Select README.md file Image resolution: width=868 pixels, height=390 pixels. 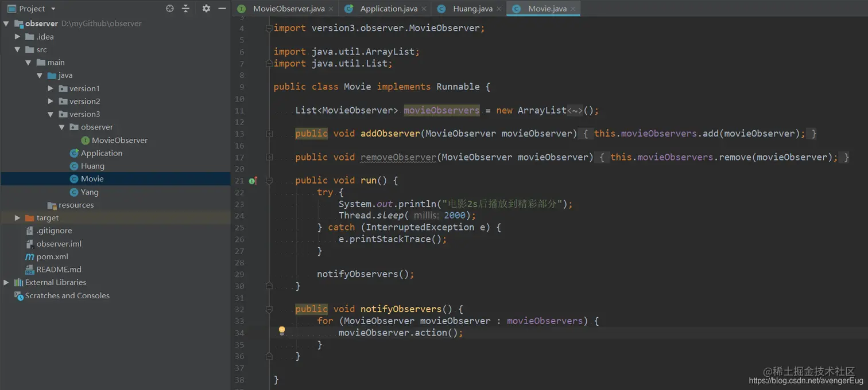click(53, 270)
